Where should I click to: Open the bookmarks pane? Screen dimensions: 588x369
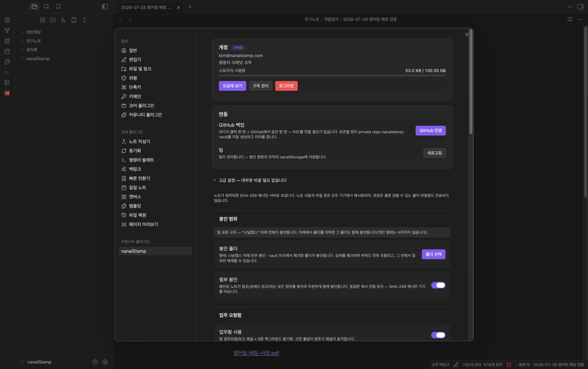pos(59,7)
